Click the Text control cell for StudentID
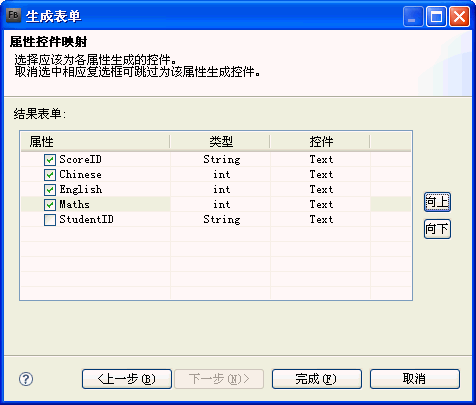 point(320,219)
